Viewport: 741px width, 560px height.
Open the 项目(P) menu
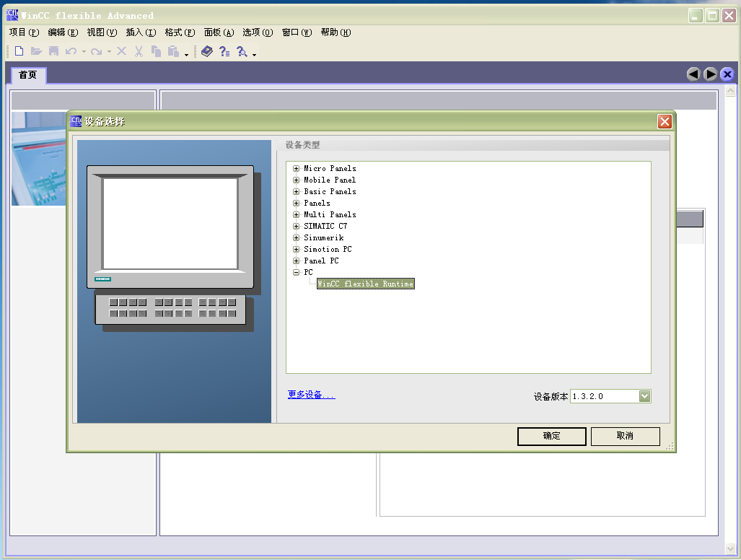[x=24, y=32]
